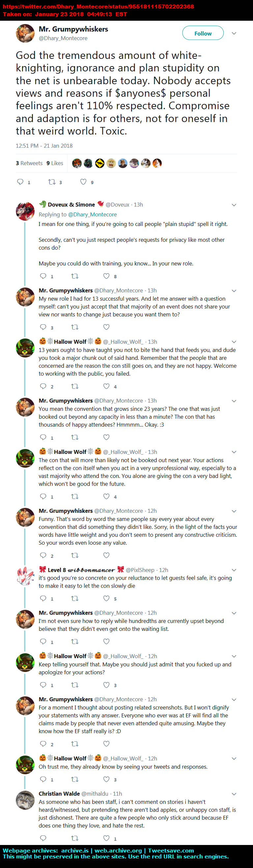This screenshot has width=253, height=868.
Task: Expand the Doveux & Simone tweet menu chevron
Action: 234,205
